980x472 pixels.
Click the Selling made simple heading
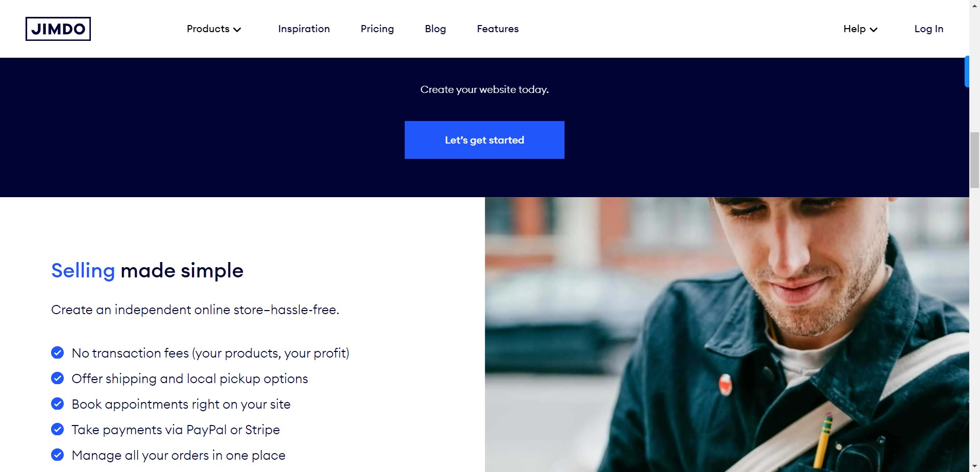[147, 271]
